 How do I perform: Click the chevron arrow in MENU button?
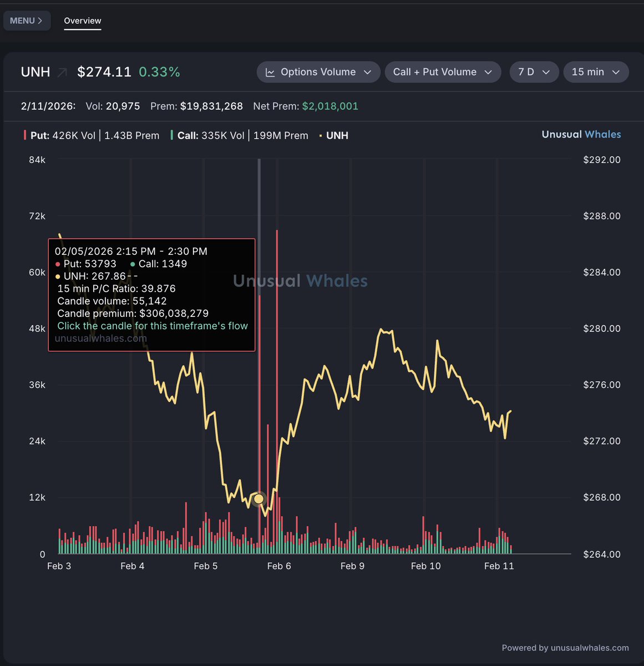point(40,21)
